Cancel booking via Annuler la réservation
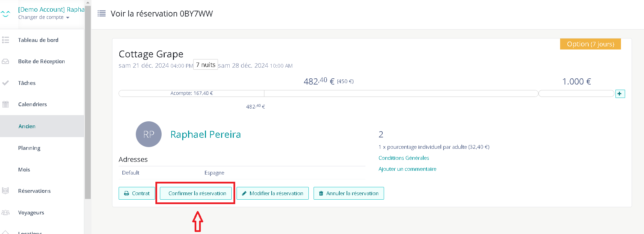Image resolution: width=644 pixels, height=234 pixels. [348, 193]
